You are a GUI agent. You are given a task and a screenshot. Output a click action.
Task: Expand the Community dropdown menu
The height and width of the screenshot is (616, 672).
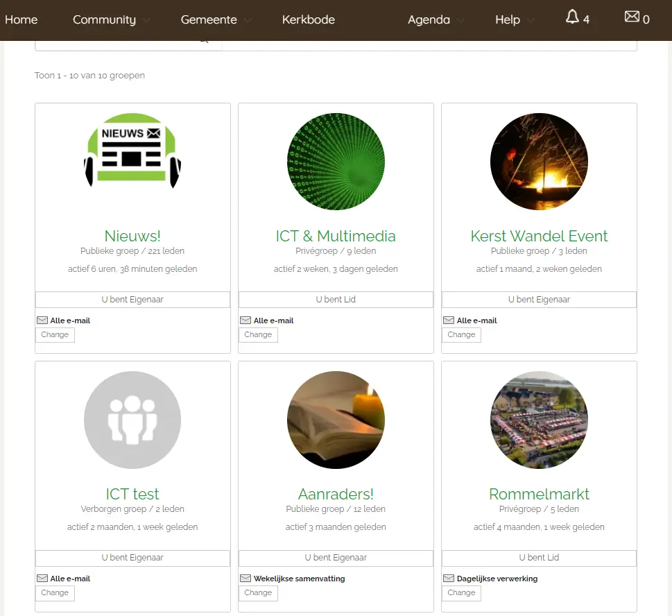click(x=111, y=19)
